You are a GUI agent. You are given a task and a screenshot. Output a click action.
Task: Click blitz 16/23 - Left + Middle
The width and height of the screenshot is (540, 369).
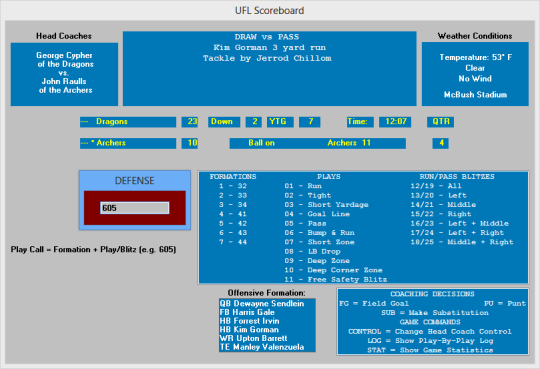[459, 223]
